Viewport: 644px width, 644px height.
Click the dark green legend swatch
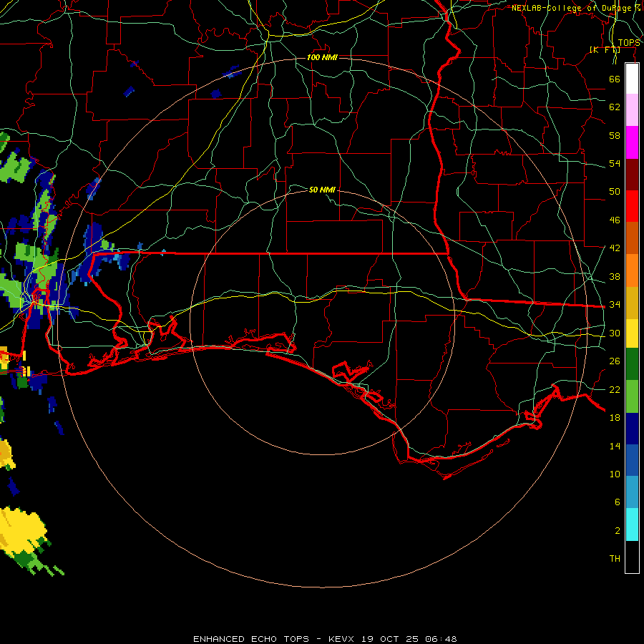[632, 364]
